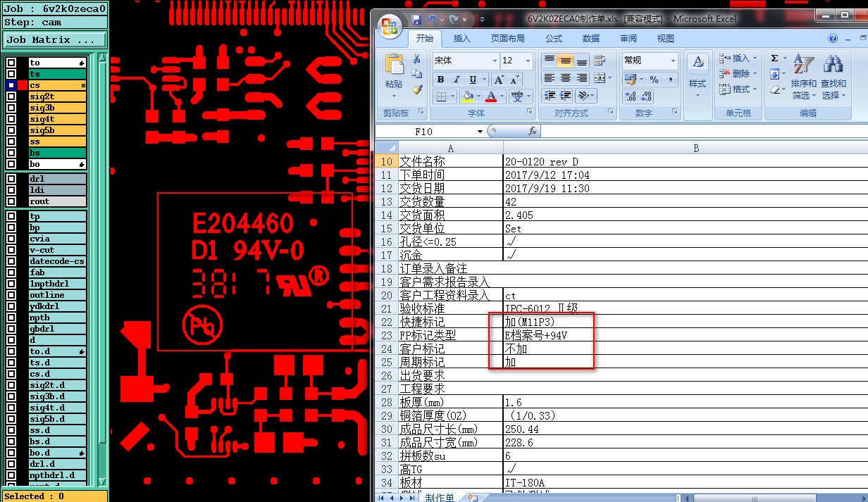
Task: Toggle checkbox for layer 'to'
Action: (11, 63)
